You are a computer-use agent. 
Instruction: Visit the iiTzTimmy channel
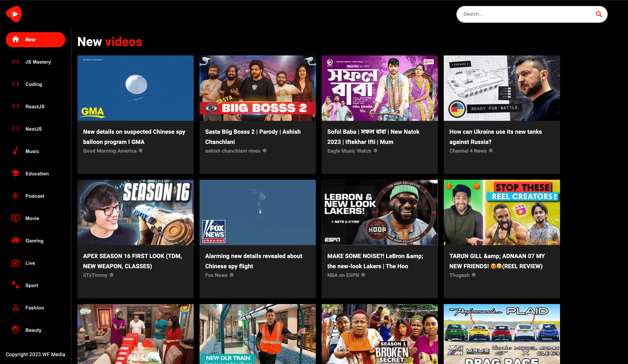pos(95,275)
